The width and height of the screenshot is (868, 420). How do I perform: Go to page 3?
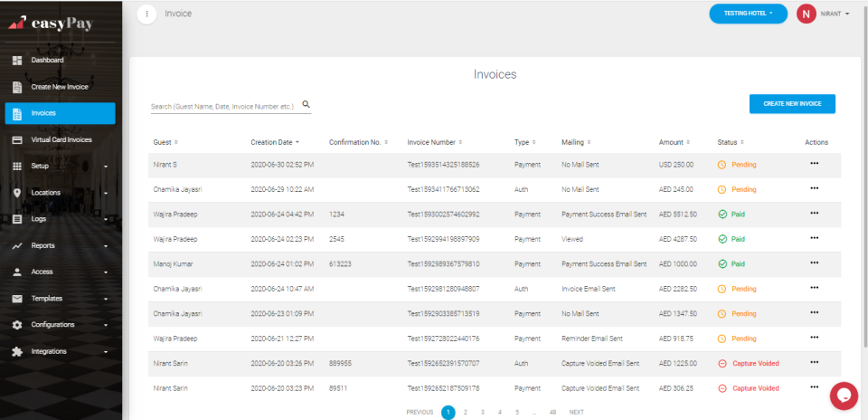click(x=483, y=412)
